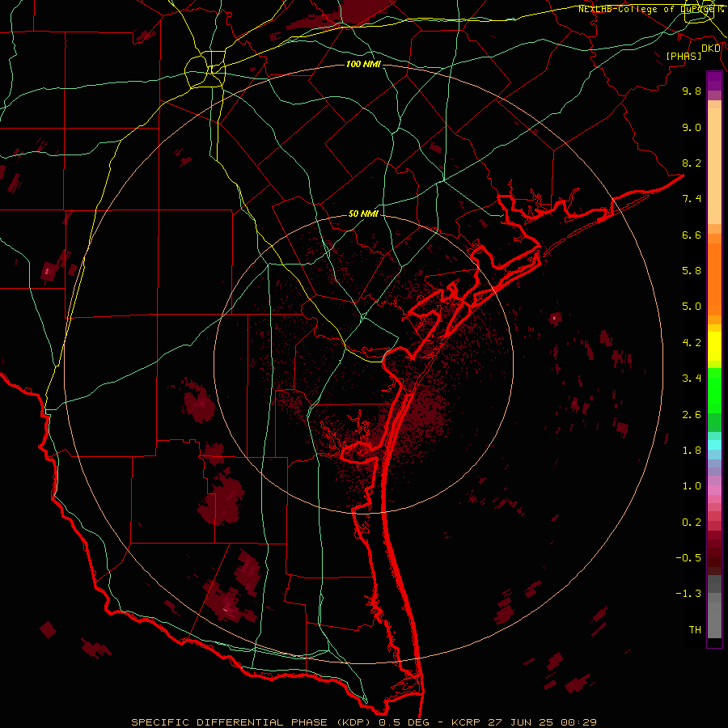Click the 7.4 value on the scale

click(x=692, y=199)
